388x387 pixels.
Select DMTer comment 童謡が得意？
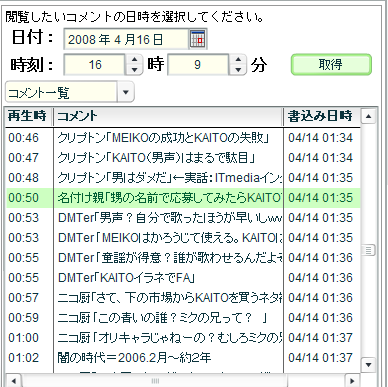(x=183, y=258)
